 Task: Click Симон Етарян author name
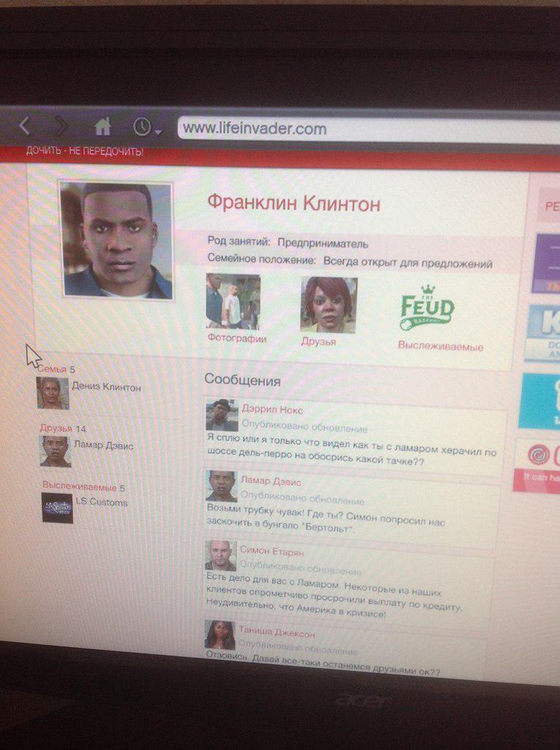pos(272,552)
